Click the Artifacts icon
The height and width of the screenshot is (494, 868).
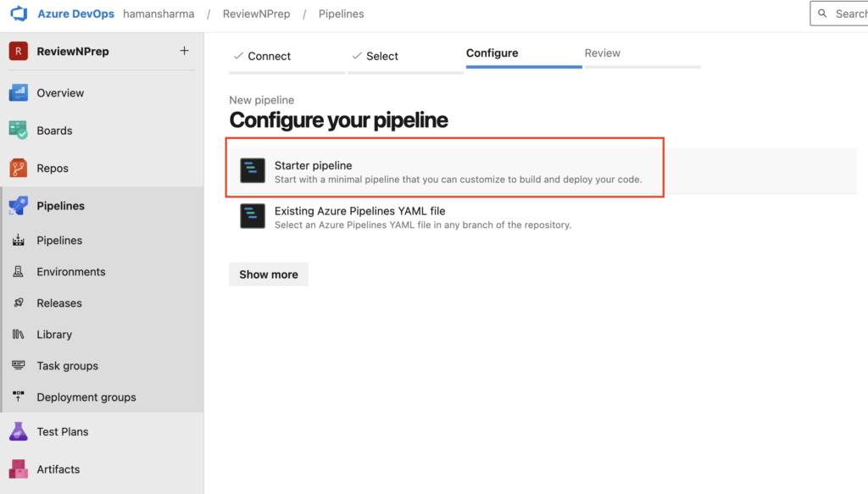tap(19, 469)
